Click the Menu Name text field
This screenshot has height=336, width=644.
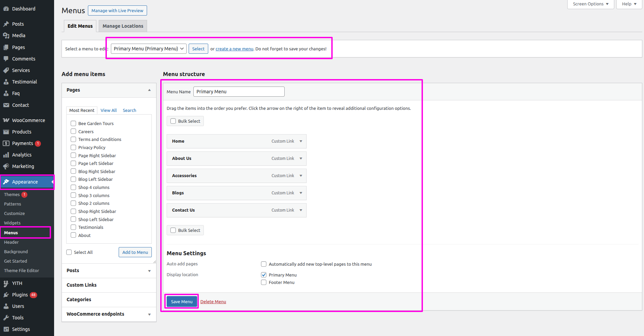[x=239, y=92]
